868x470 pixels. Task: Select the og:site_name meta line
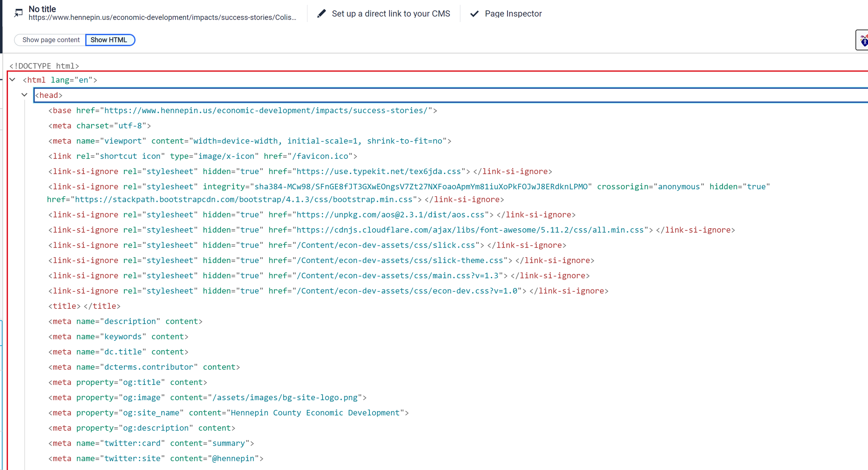pos(228,413)
